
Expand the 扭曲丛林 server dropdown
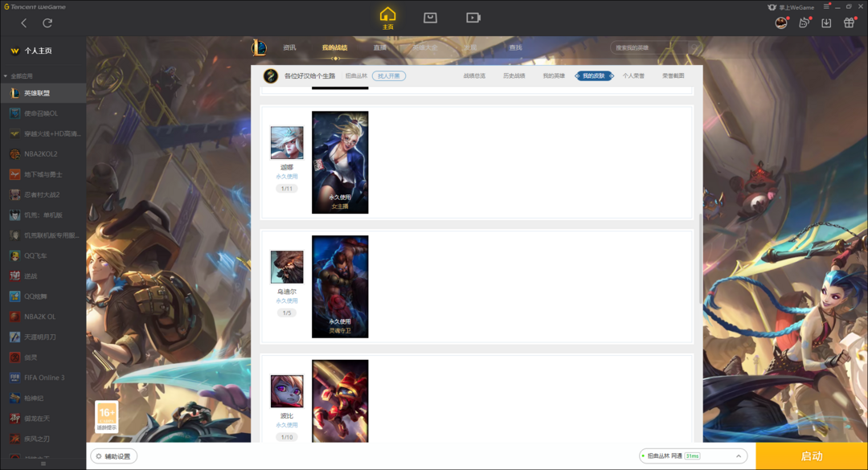pos(693,456)
